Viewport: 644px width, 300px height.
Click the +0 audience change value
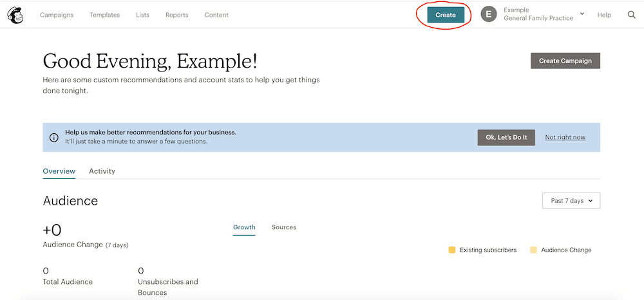point(52,230)
